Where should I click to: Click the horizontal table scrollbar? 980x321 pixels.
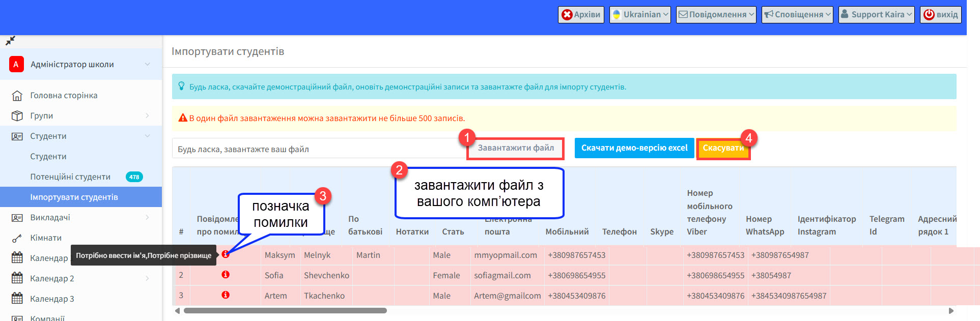(x=285, y=310)
